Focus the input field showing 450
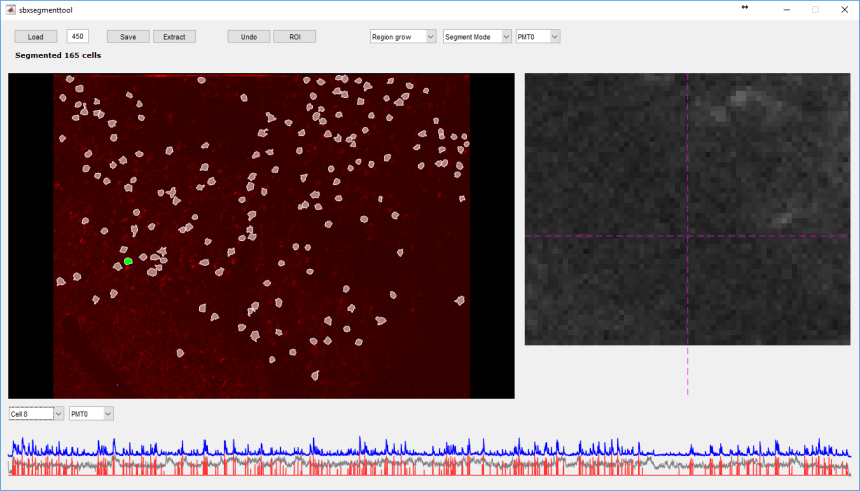Viewport: 860px width, 491px height. (78, 36)
